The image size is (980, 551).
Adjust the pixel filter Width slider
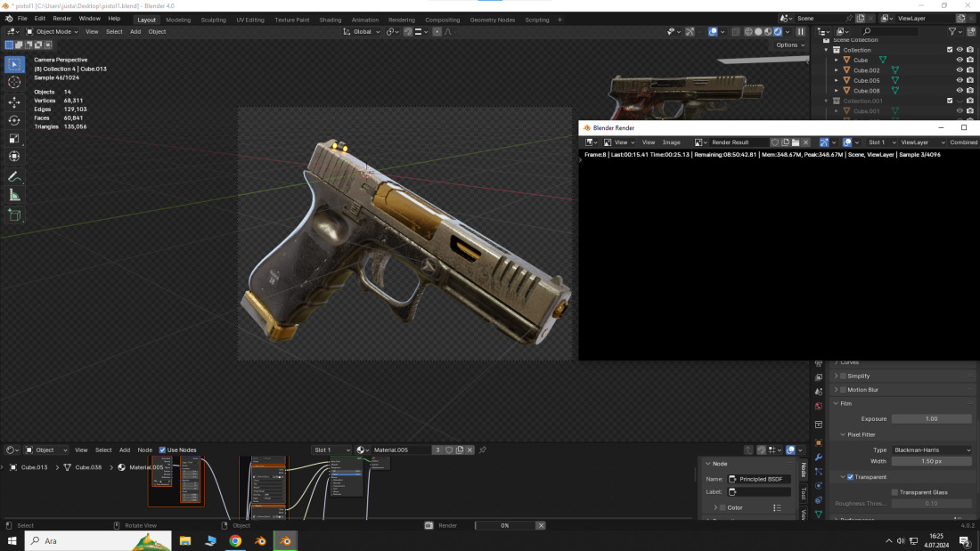click(x=932, y=462)
